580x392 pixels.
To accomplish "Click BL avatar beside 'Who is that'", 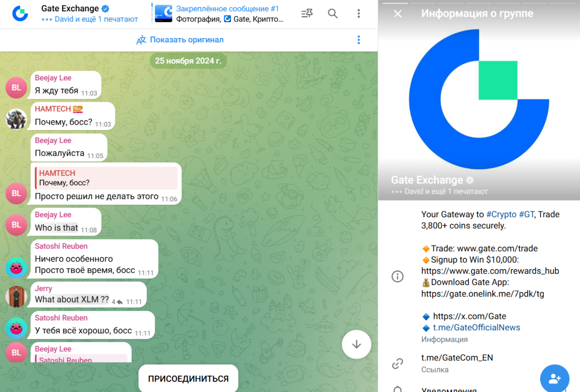I will 16,225.
